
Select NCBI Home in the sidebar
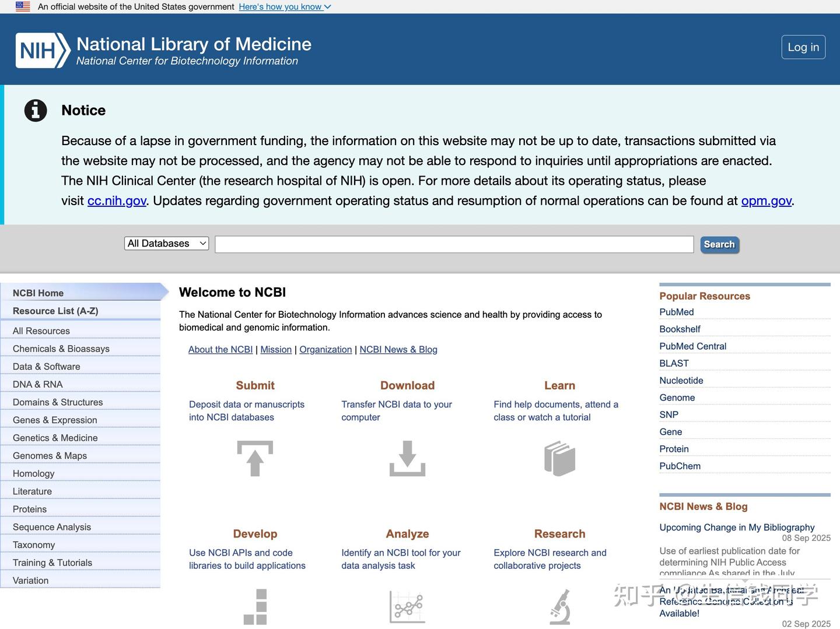[x=38, y=293]
